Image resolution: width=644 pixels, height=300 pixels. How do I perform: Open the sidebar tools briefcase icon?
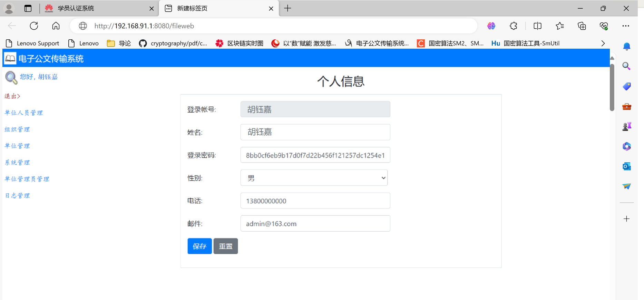pyautogui.click(x=627, y=106)
